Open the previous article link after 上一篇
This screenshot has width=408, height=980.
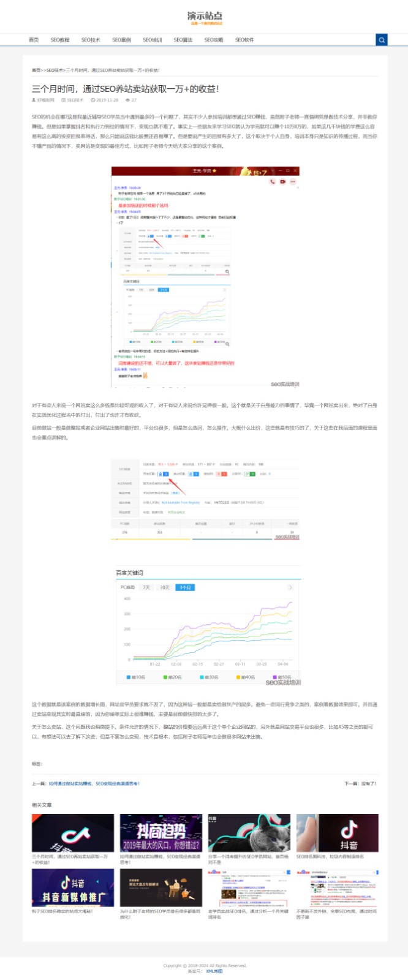pyautogui.click(x=94, y=783)
